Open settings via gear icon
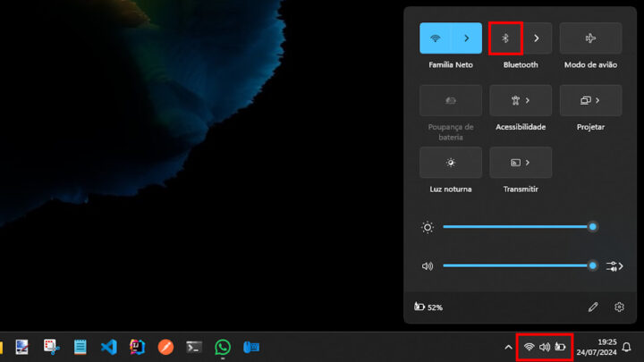The height and width of the screenshot is (362, 644). click(x=619, y=307)
